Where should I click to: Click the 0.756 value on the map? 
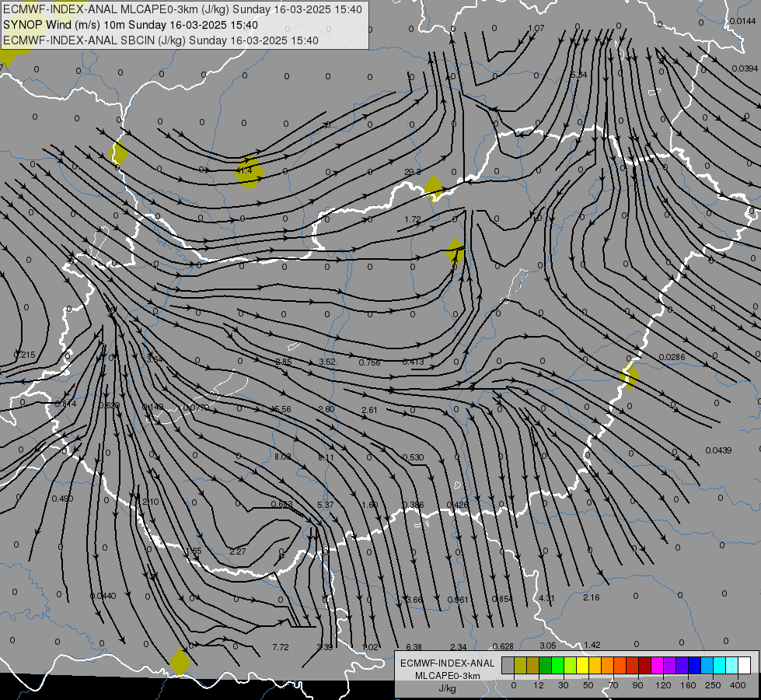pos(370,362)
